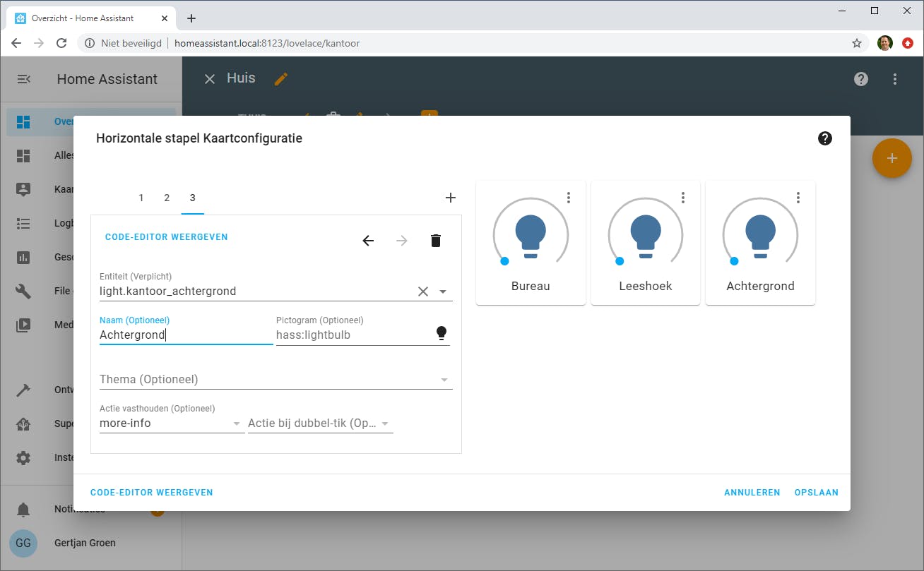The width and height of the screenshot is (924, 571).
Task: Open developer tools hammer icon
Action: point(23,390)
